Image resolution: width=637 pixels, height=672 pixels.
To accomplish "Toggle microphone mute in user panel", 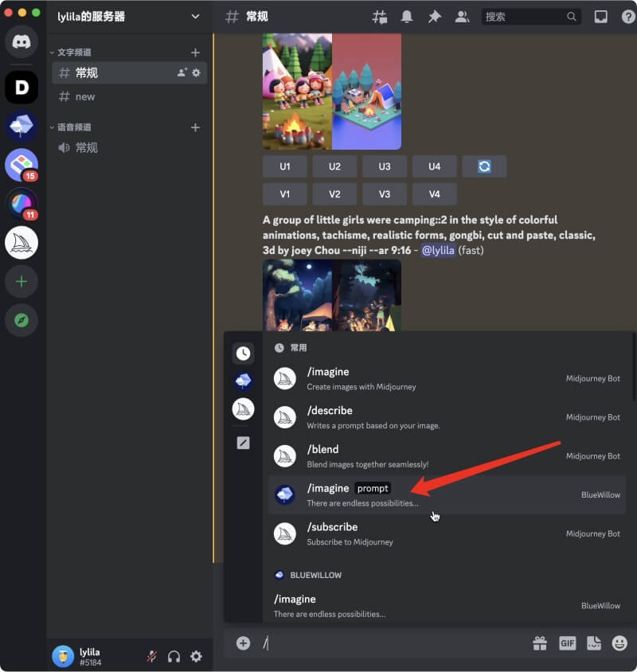I will coord(151,656).
